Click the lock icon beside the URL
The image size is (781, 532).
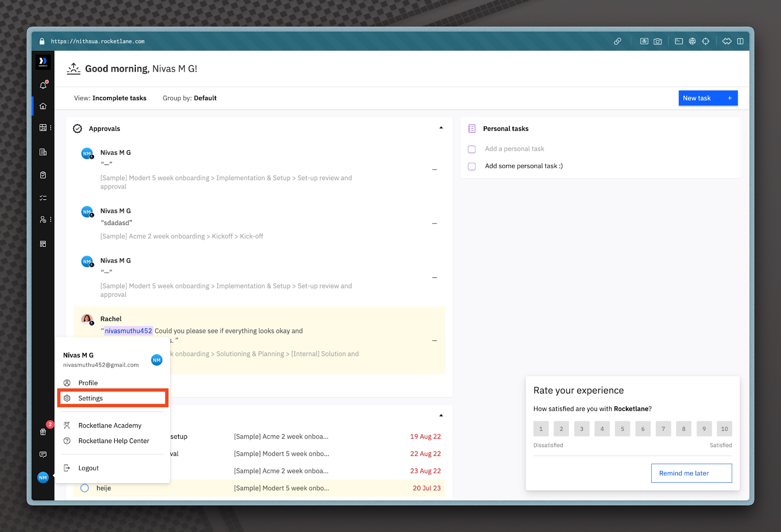[42, 41]
